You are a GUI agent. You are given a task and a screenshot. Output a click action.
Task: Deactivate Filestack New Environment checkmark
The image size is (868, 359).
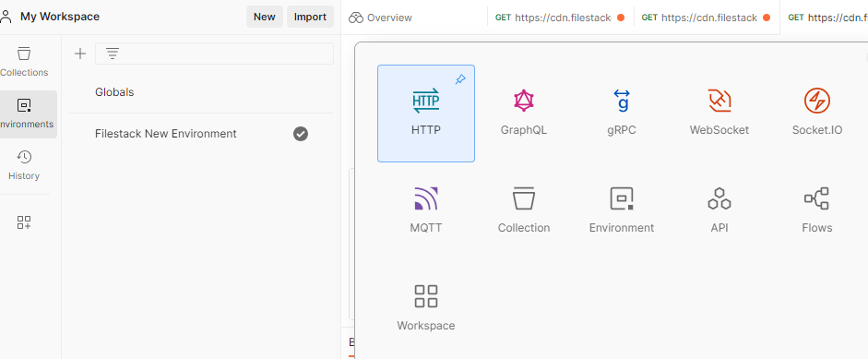tap(301, 134)
